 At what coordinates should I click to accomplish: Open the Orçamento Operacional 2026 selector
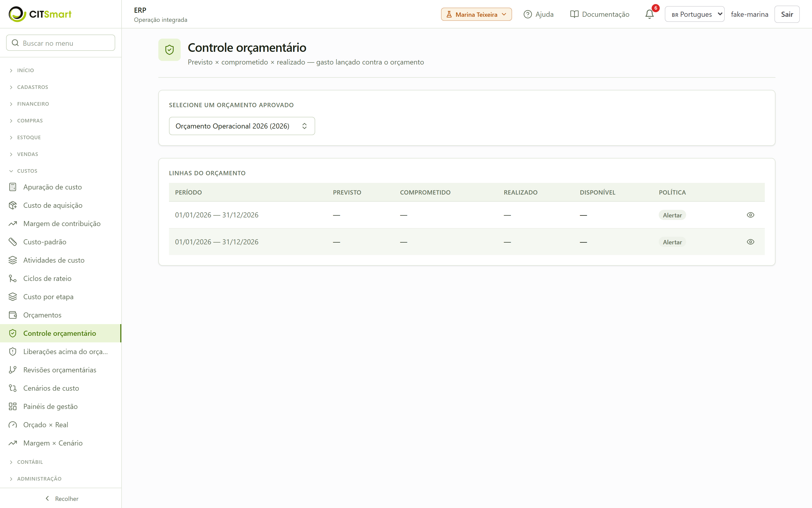[242, 126]
